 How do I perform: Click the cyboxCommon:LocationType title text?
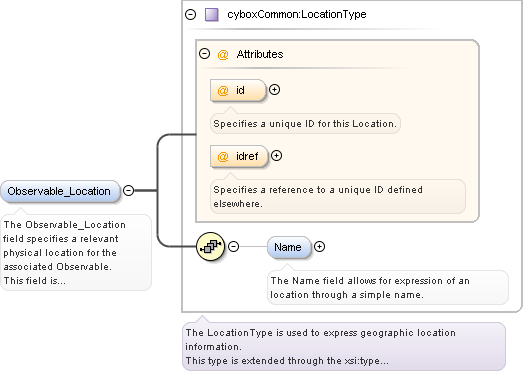click(297, 14)
